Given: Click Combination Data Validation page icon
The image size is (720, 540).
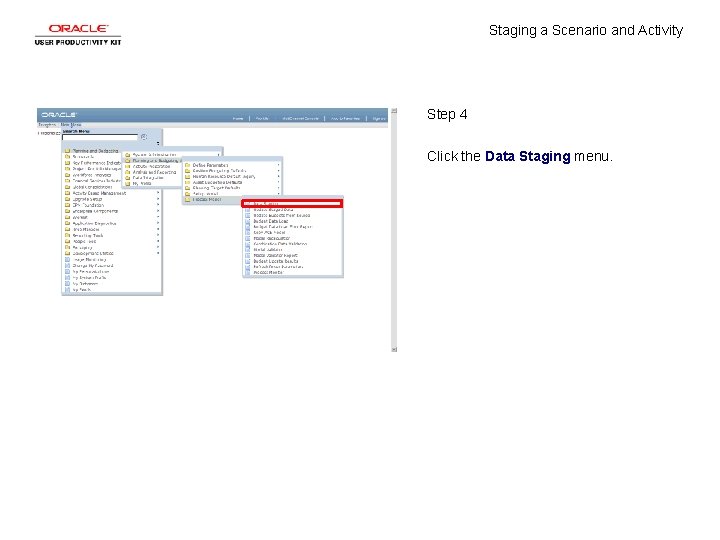Looking at the screenshot, I should (x=248, y=244).
